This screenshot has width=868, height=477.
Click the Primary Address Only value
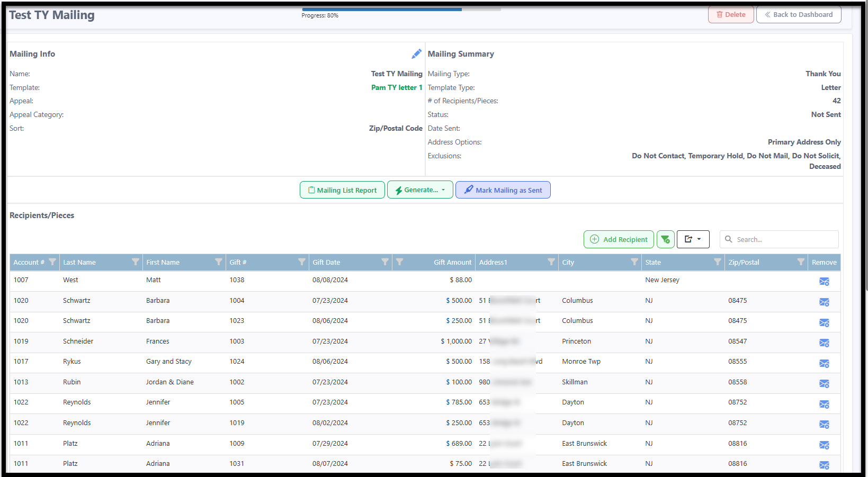tap(804, 142)
